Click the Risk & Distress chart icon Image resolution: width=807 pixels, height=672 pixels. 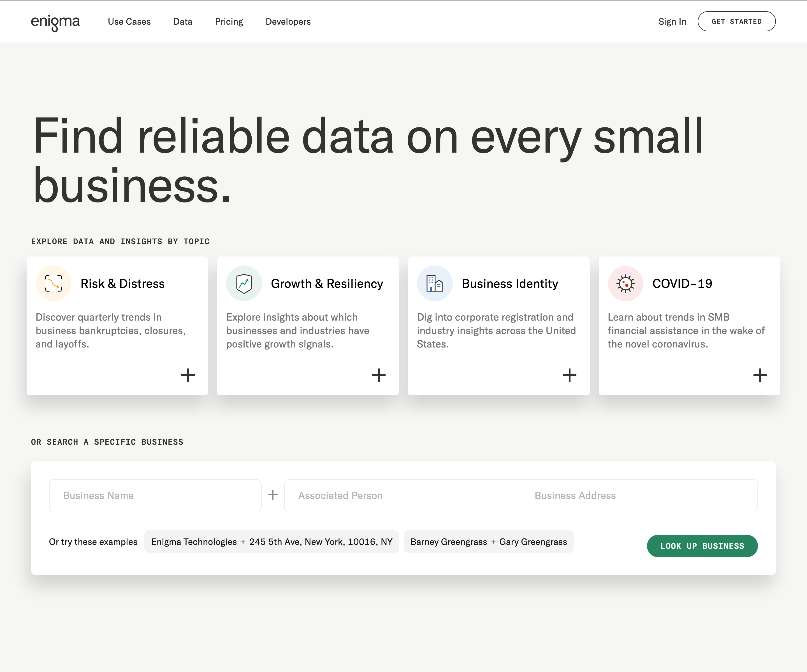pos(54,283)
